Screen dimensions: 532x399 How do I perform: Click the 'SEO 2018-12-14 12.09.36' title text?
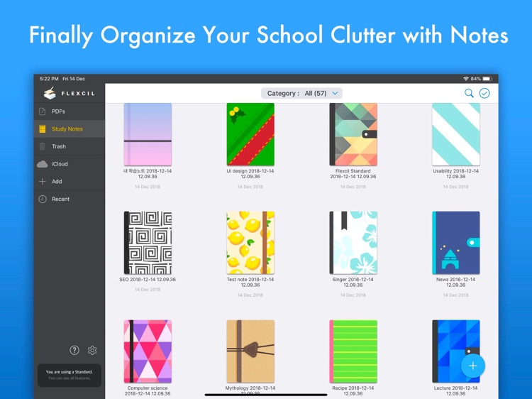pyautogui.click(x=148, y=280)
